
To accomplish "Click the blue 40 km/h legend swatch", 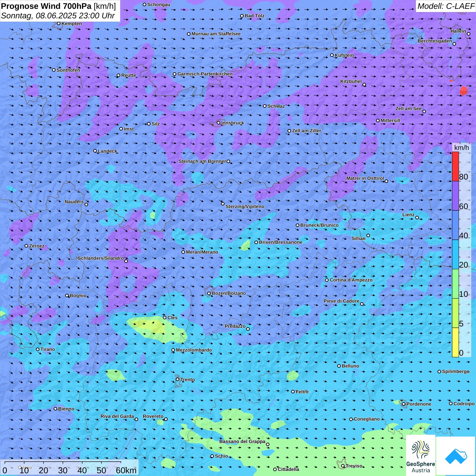I will pos(455,225).
